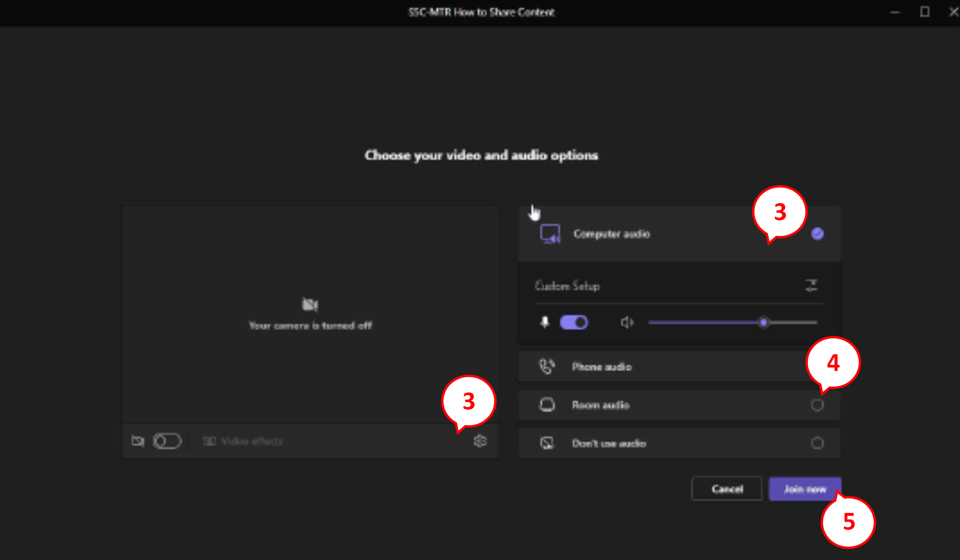
Task: Click the Phone audio handset icon
Action: coord(547,367)
